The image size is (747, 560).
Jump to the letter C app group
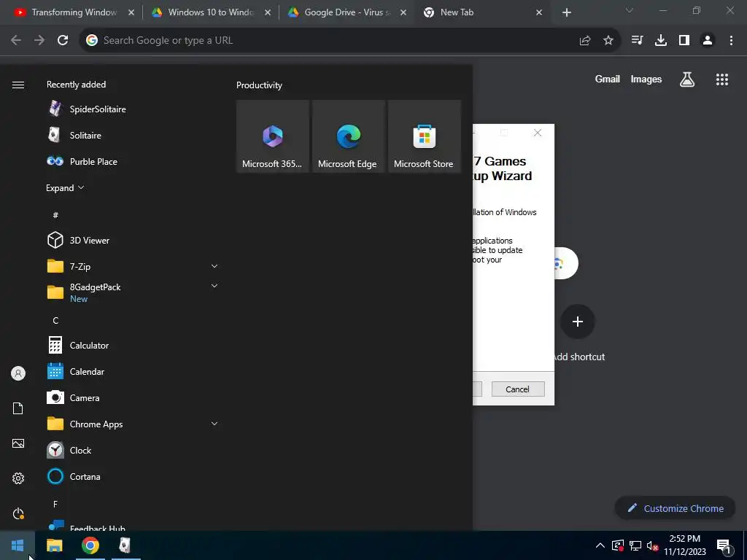click(x=55, y=321)
